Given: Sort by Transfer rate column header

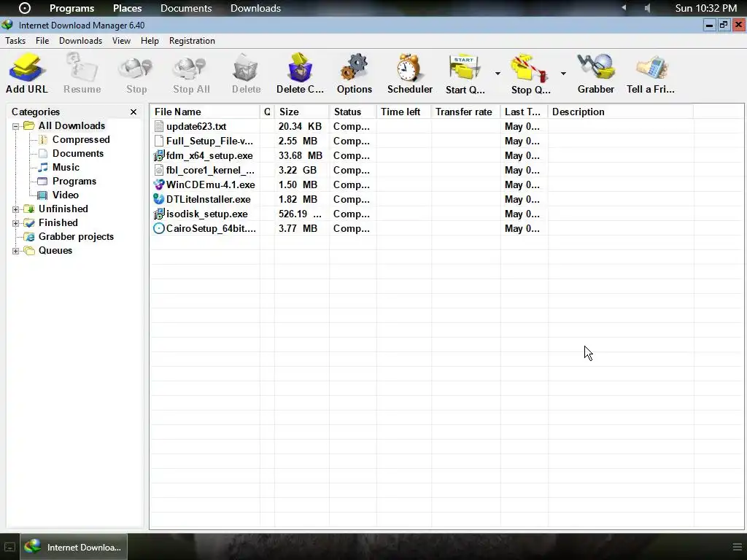Looking at the screenshot, I should point(465,112).
